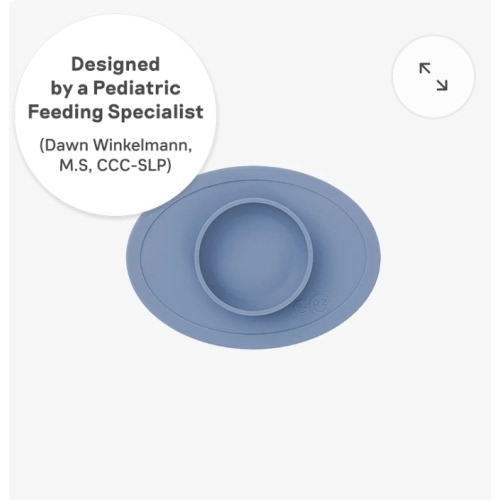Click the white circular designer badge

[116, 115]
